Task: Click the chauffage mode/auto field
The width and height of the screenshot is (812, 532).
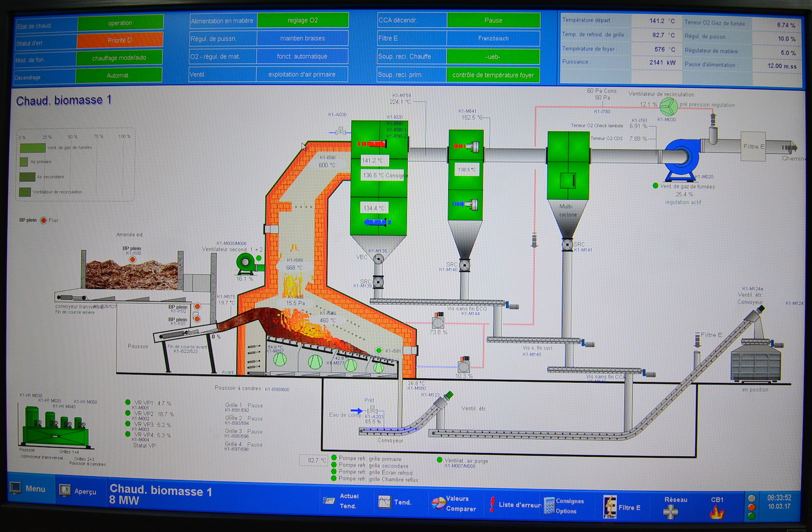Action: click(x=119, y=58)
